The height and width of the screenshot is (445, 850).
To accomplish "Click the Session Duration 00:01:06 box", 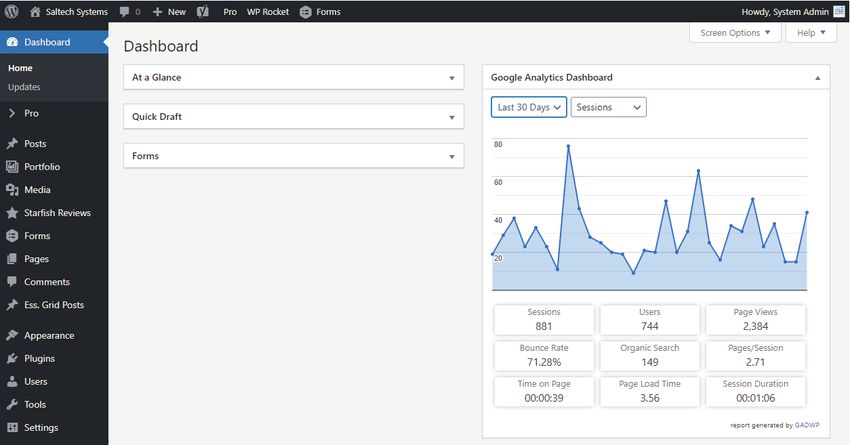I will coord(755,391).
